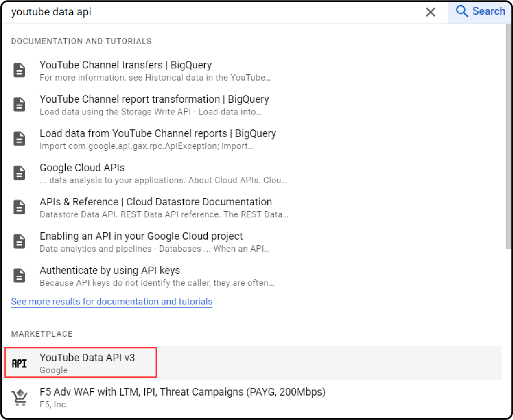
Task: Click the API icon beside YouTube Data API v3
Action: (19, 363)
